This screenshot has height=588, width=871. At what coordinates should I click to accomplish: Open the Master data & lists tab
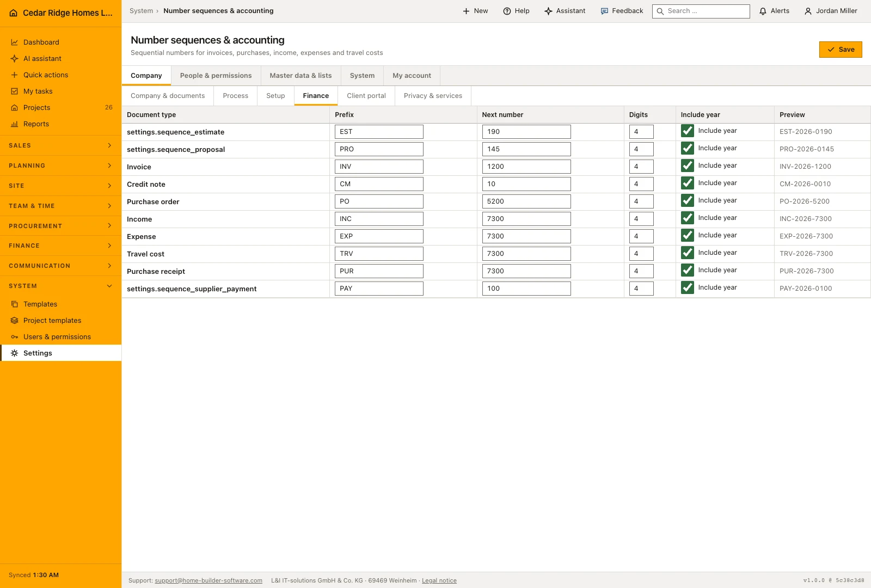[300, 76]
